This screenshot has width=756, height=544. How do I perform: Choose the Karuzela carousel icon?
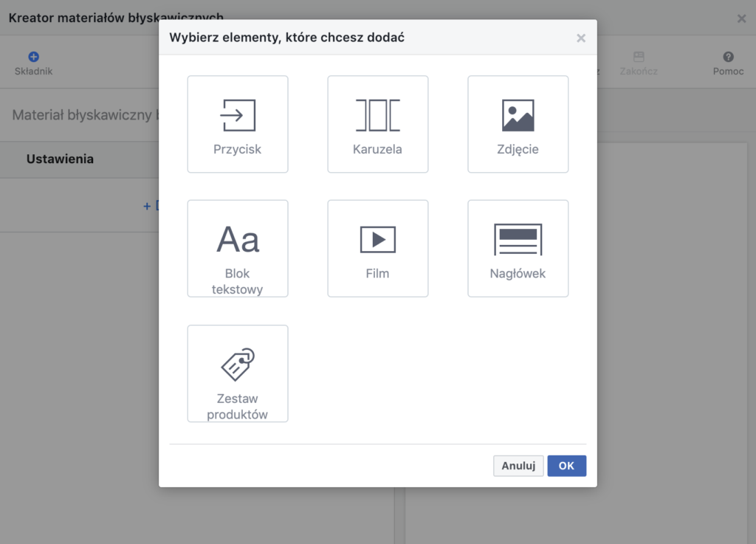(377, 115)
